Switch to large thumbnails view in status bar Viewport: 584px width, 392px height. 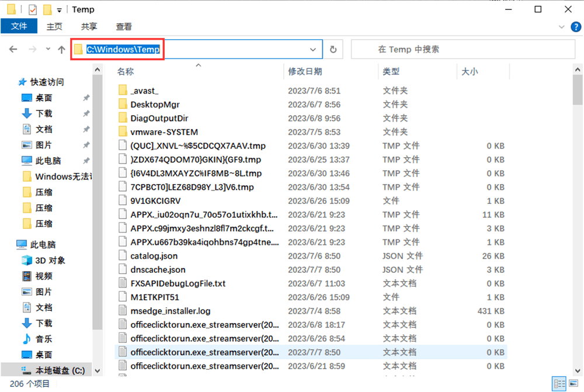coord(573,383)
